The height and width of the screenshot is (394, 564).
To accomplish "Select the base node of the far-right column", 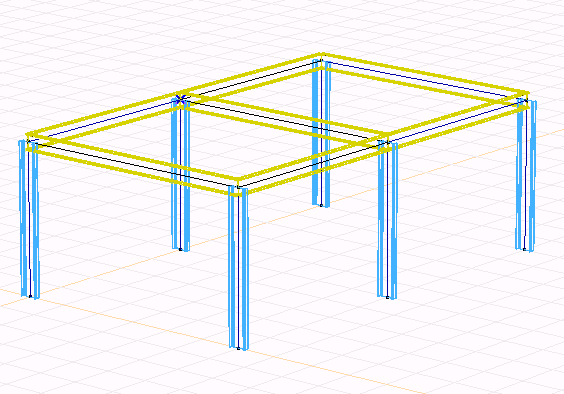I will pyautogui.click(x=524, y=249).
